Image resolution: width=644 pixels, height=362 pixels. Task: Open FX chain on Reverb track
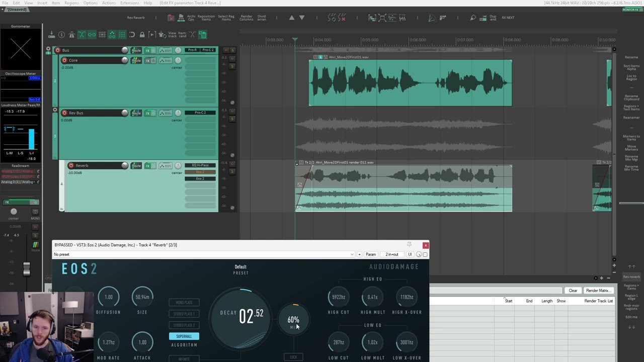click(148, 165)
